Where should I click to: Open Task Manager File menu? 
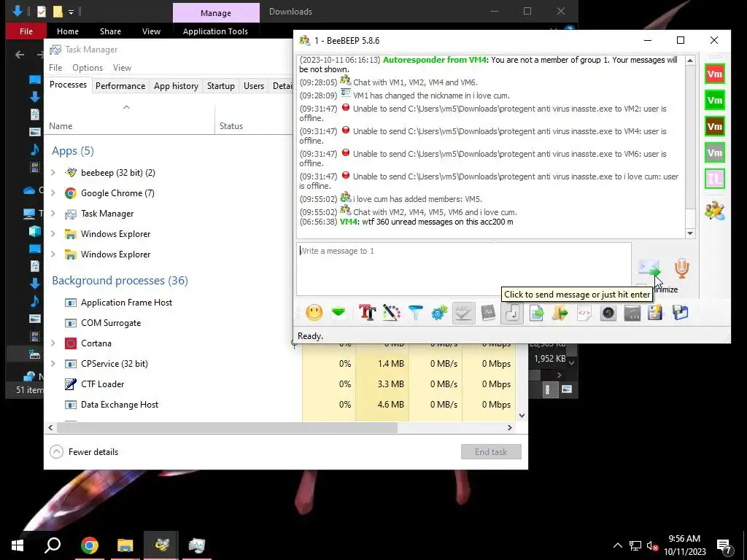pyautogui.click(x=55, y=68)
